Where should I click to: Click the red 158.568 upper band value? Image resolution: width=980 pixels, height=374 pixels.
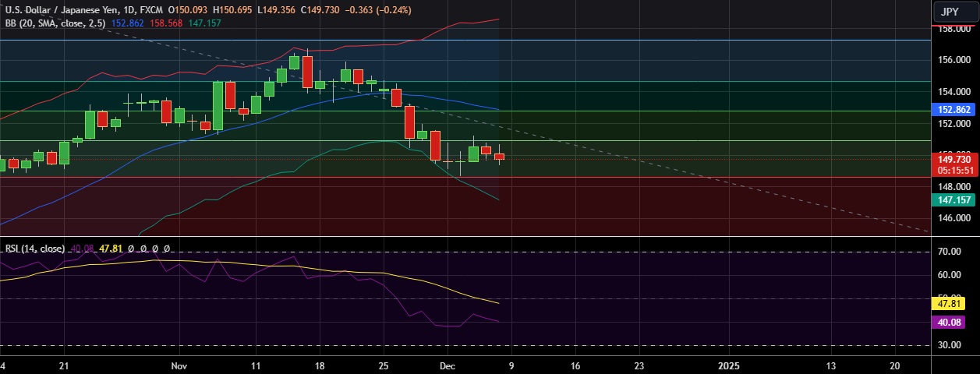tap(165, 23)
